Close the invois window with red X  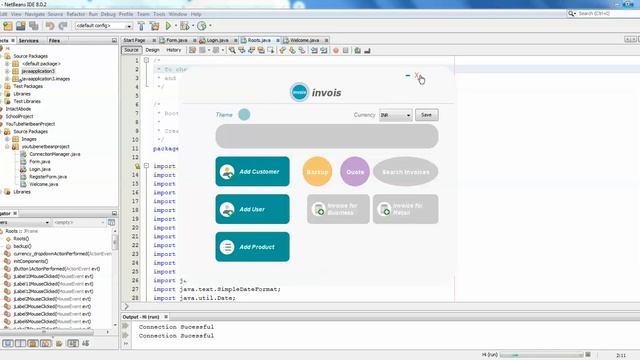tap(417, 75)
